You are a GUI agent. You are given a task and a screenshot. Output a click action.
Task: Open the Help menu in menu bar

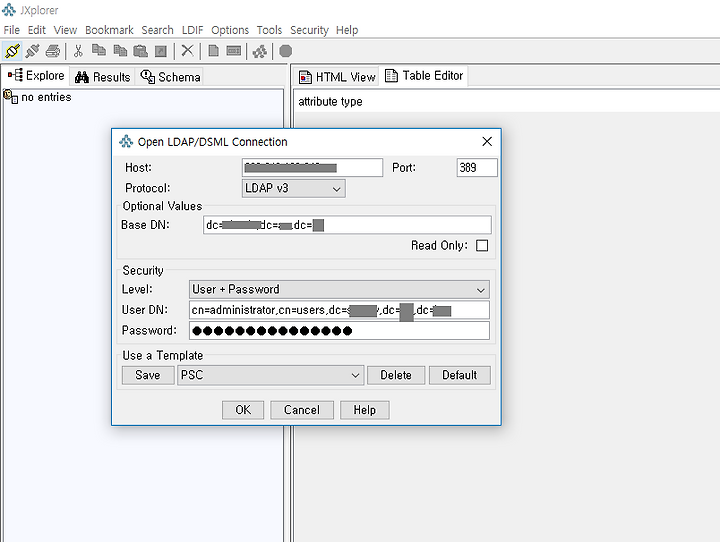pos(347,30)
